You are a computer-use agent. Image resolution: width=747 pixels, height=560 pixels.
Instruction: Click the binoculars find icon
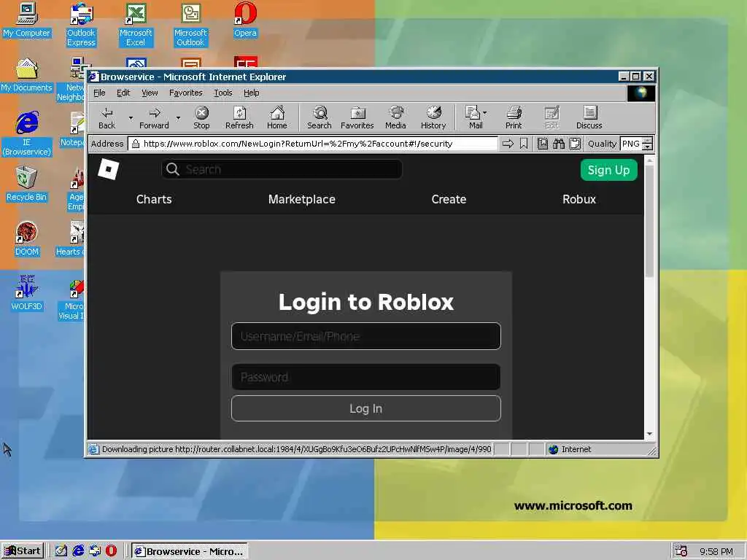pos(559,144)
